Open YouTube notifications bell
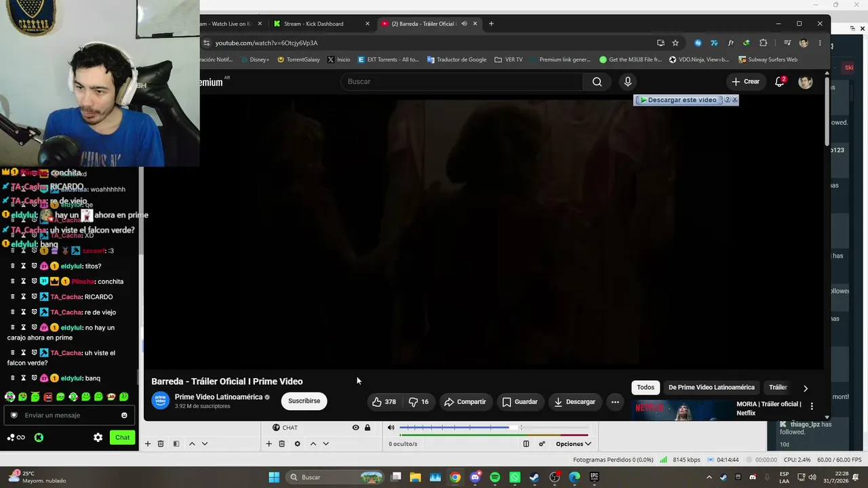Viewport: 868px width, 488px height. tap(780, 81)
